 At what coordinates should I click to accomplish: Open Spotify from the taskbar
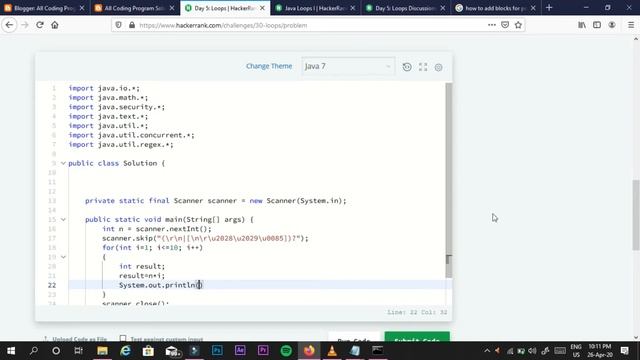coord(286,350)
